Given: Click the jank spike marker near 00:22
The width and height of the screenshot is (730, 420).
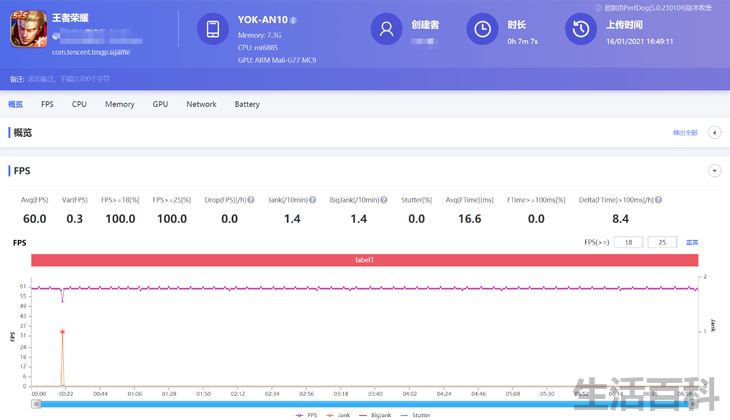Looking at the screenshot, I should (x=62, y=332).
